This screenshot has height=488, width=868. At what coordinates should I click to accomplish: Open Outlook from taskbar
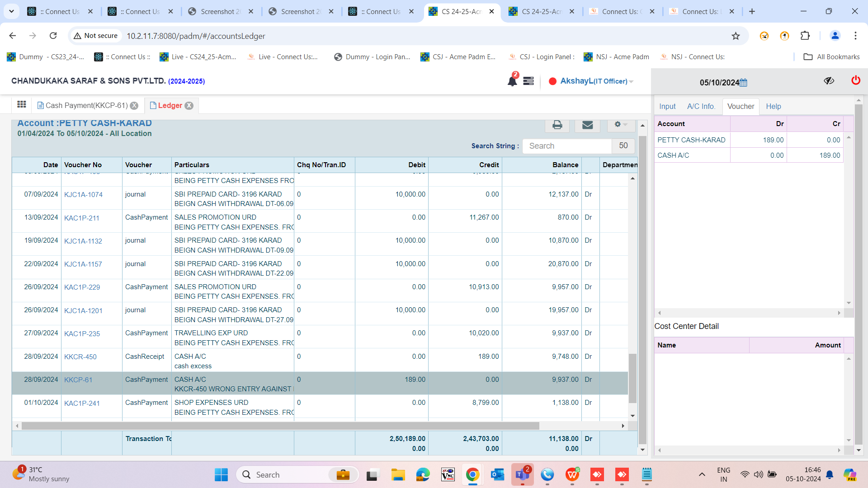[x=497, y=474]
